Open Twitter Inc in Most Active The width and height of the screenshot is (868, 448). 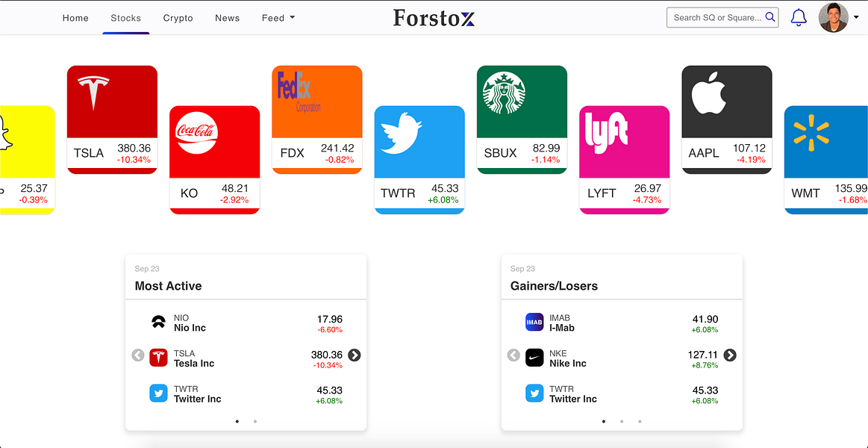[246, 393]
